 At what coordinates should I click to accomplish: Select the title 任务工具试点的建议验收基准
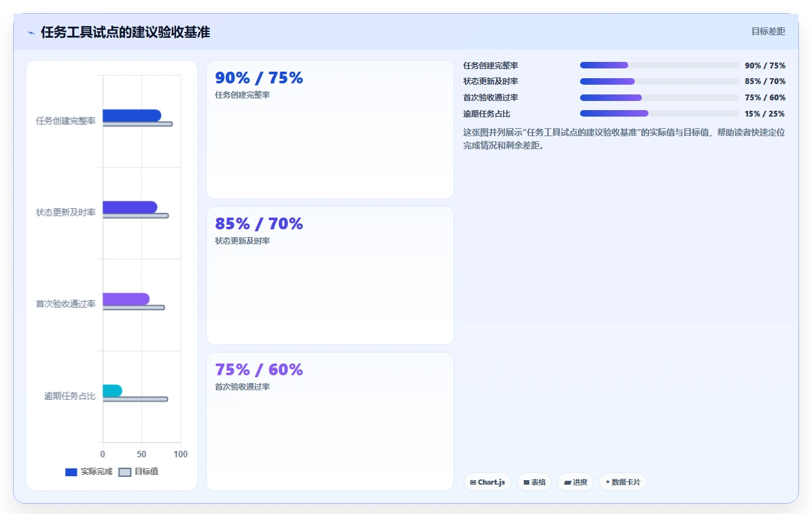(x=125, y=33)
